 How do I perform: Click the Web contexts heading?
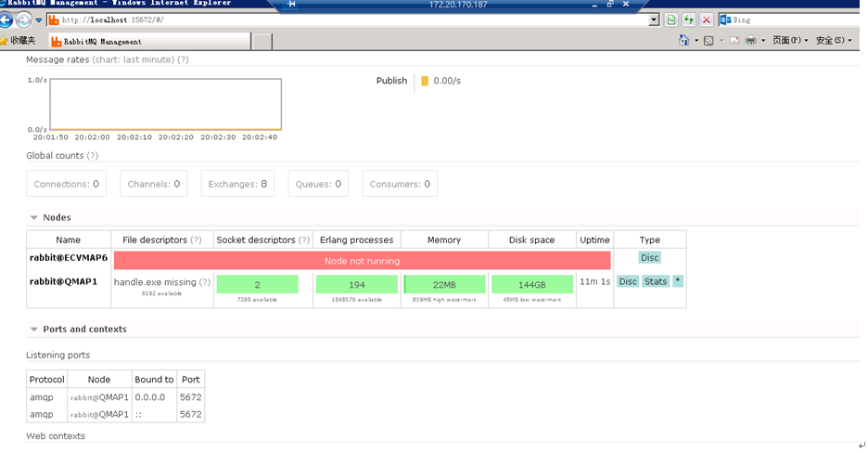pos(56,436)
